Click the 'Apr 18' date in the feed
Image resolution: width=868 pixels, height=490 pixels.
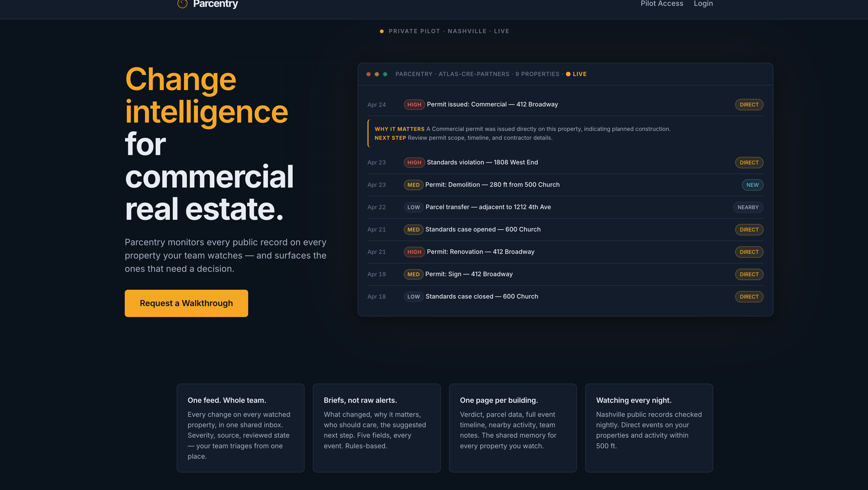coord(376,297)
